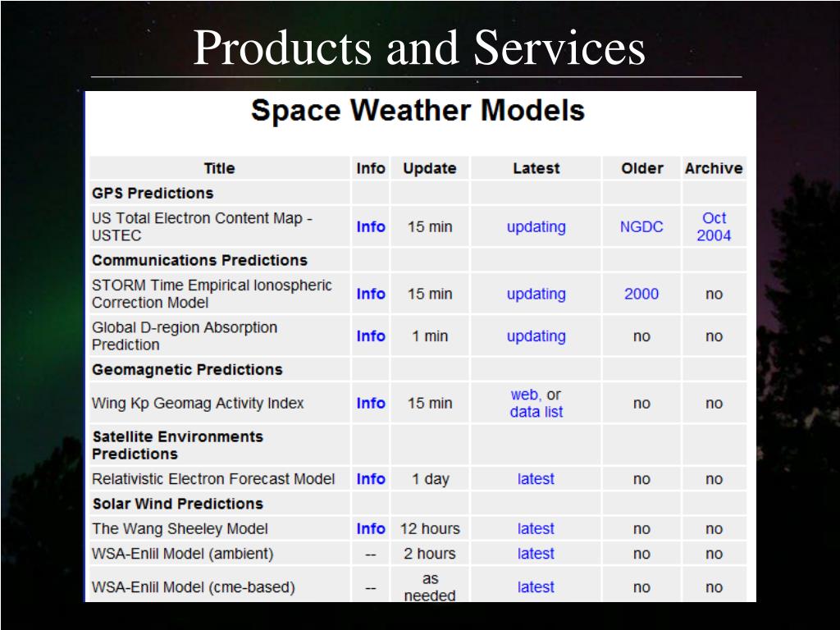Open updating link for Global D-region Absorption
The height and width of the screenshot is (630, 840).
click(x=536, y=336)
